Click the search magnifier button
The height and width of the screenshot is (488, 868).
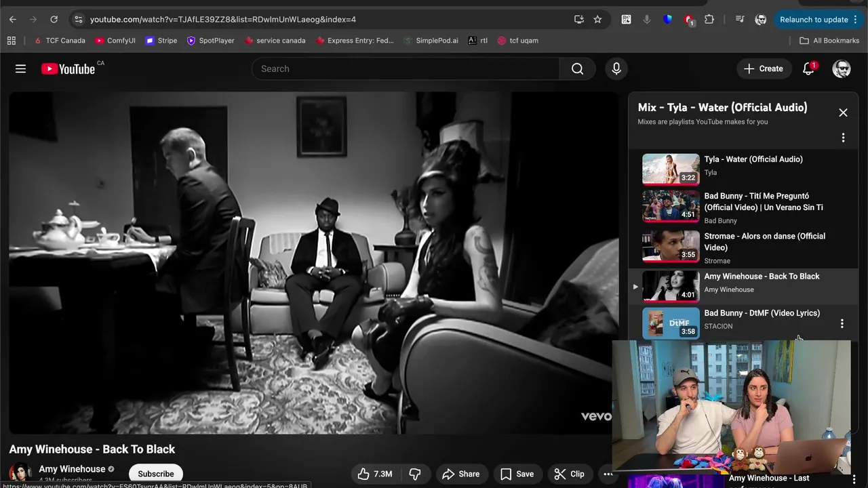[x=577, y=68]
